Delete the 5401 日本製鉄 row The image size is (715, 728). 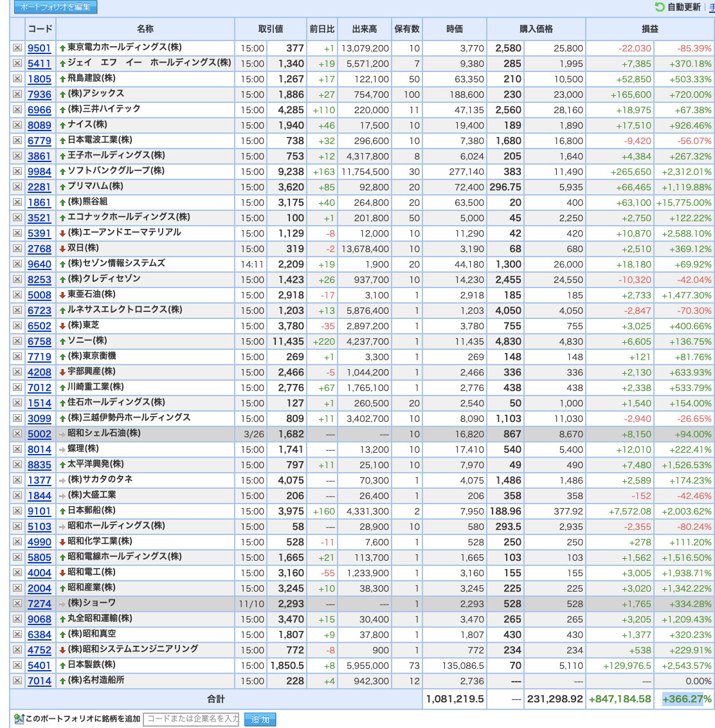17,666
